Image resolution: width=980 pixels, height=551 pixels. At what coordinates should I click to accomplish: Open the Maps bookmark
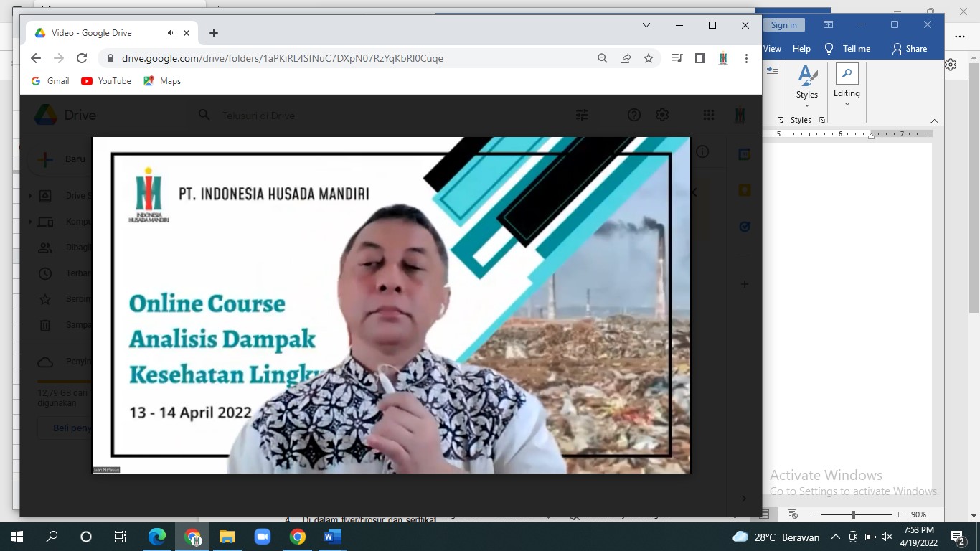pos(162,81)
